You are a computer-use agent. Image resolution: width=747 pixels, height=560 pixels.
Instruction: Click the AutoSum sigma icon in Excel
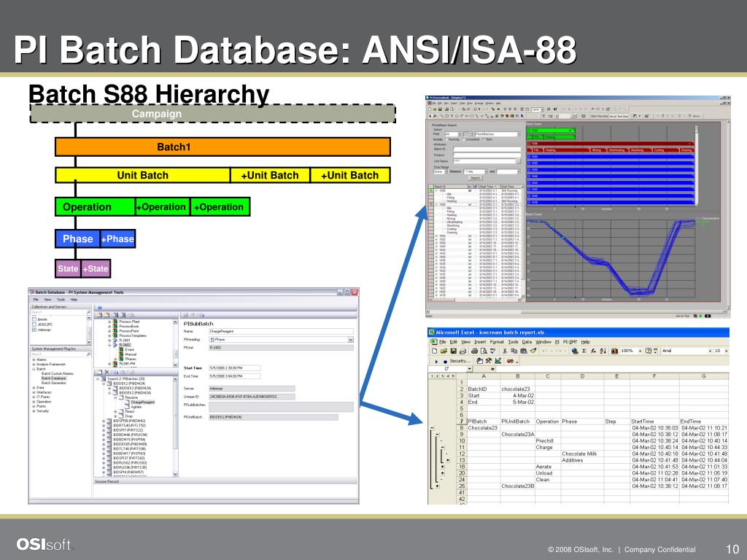pyautogui.click(x=584, y=351)
